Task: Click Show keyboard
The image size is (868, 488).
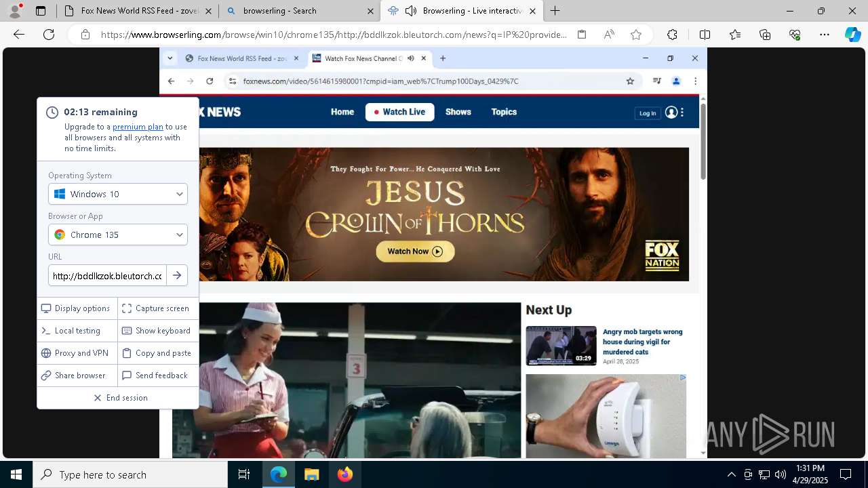Action: coord(158,331)
